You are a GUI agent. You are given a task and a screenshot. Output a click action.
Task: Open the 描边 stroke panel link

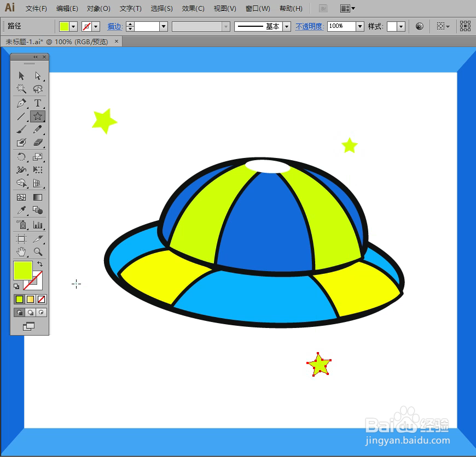point(115,27)
